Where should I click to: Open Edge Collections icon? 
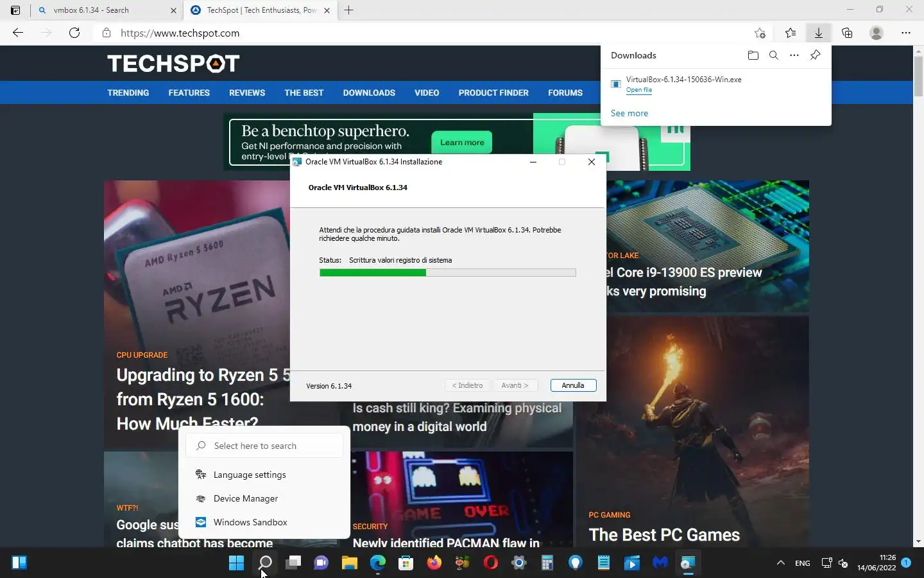[847, 33]
